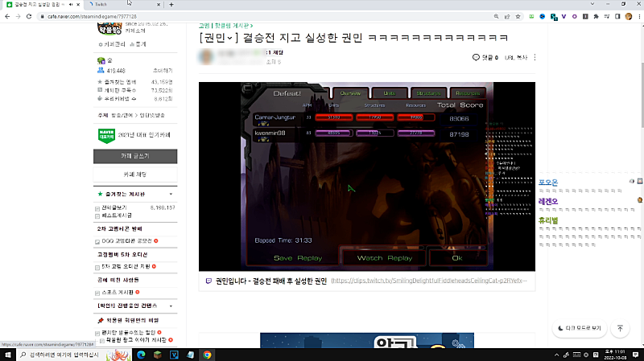Show hidden tray icons chevron
644x361 pixels.
(556, 355)
